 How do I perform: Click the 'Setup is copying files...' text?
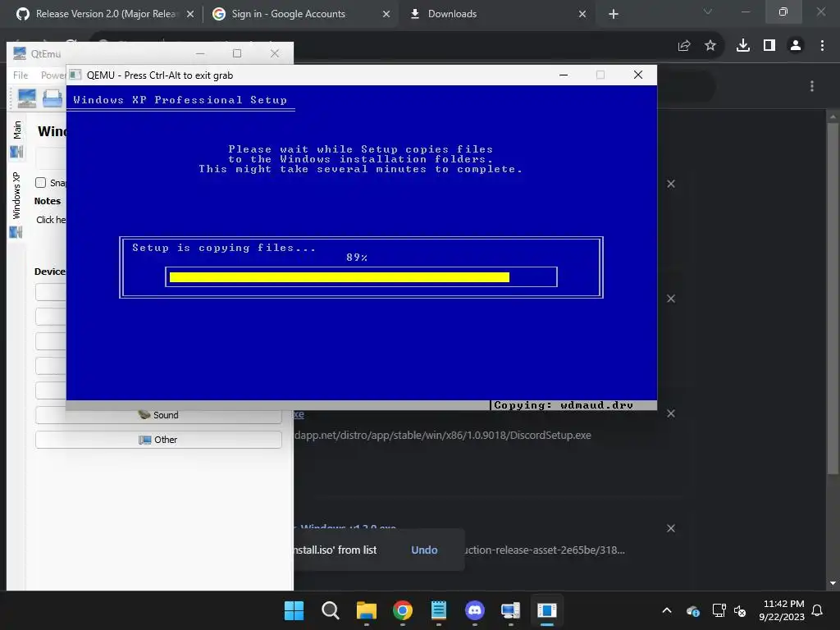(x=224, y=248)
